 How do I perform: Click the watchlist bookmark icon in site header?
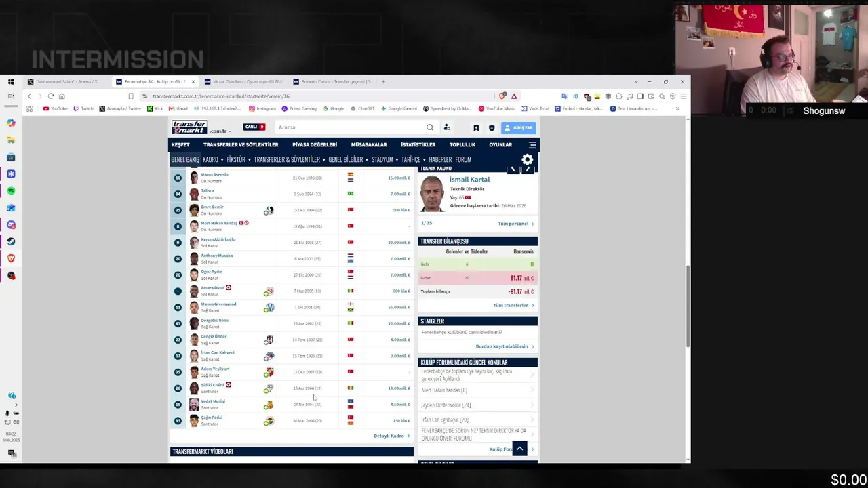coord(476,127)
